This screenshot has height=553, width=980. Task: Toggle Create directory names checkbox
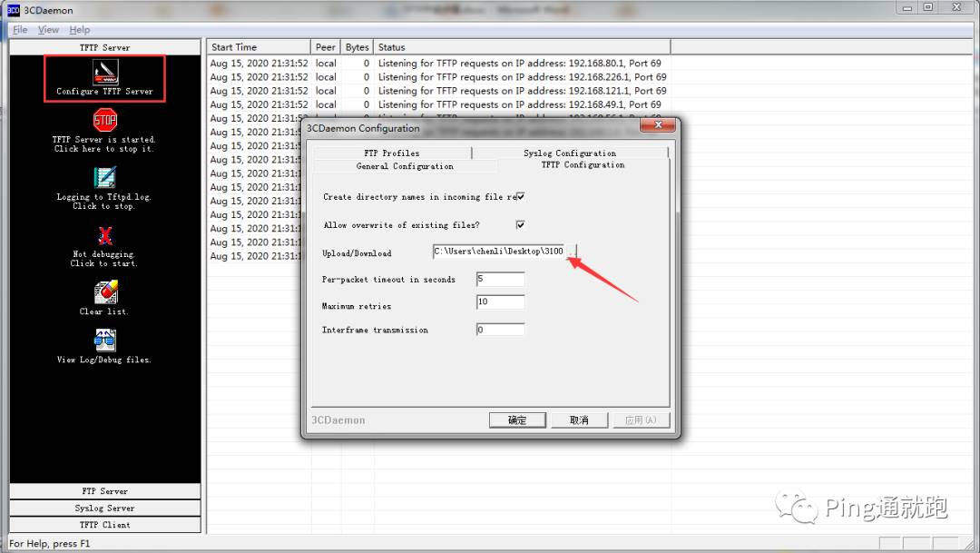tap(520, 196)
